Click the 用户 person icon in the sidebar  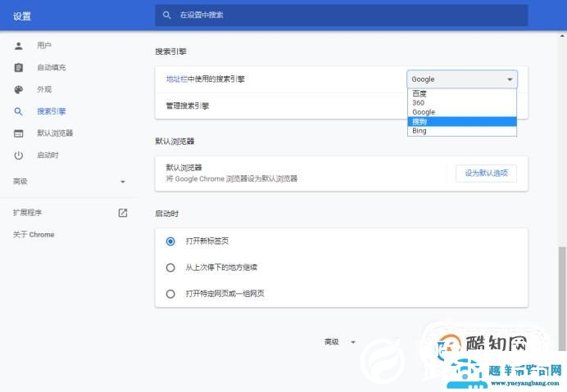coord(19,46)
